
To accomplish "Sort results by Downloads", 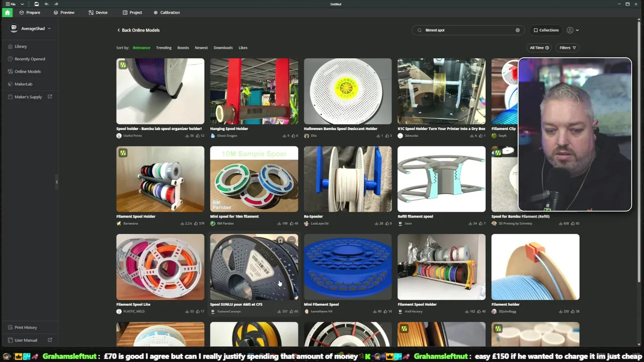I will tap(223, 48).
